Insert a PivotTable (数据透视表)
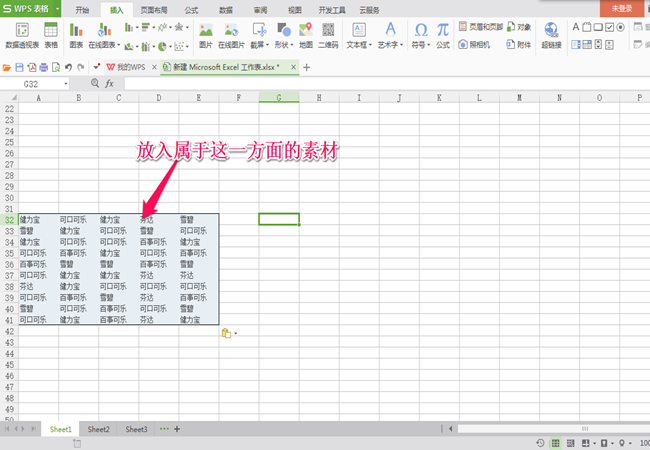Image resolution: width=650 pixels, height=450 pixels. pos(22,36)
